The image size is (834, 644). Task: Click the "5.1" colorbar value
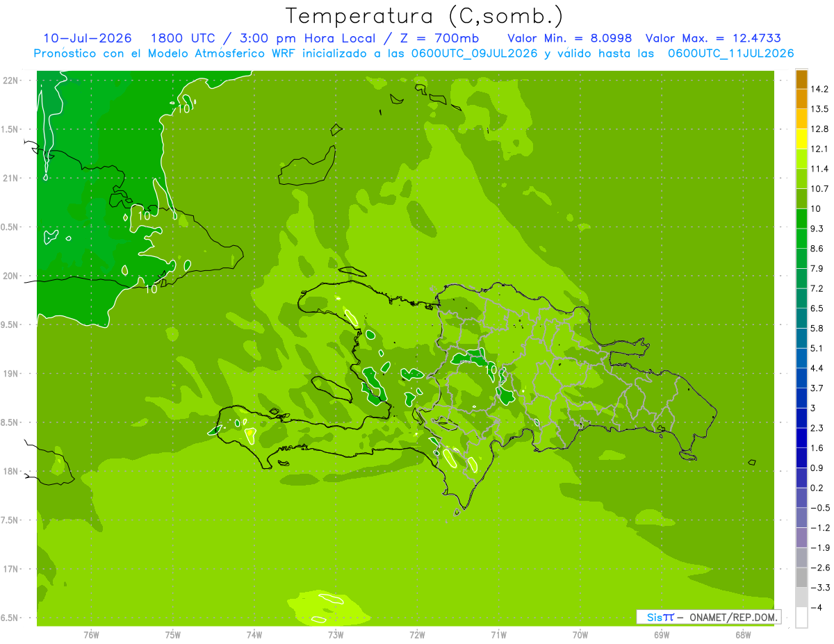pyautogui.click(x=817, y=349)
